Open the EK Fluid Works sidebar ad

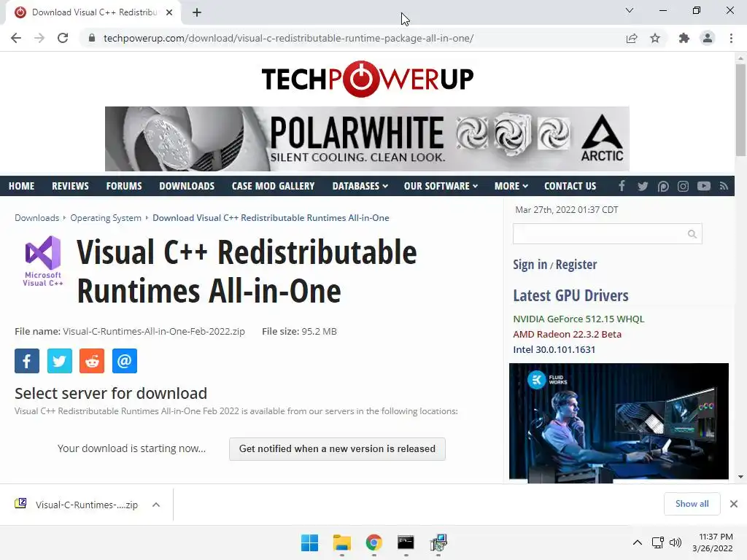(x=619, y=423)
